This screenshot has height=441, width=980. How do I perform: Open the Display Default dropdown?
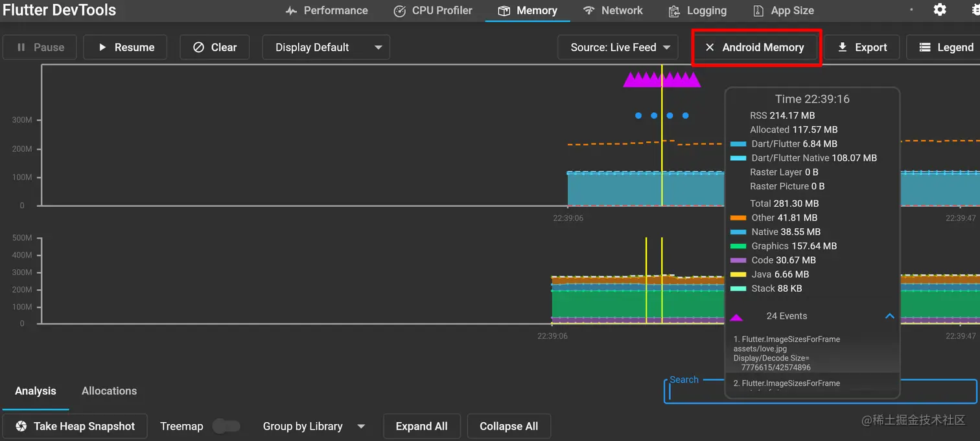(x=326, y=47)
